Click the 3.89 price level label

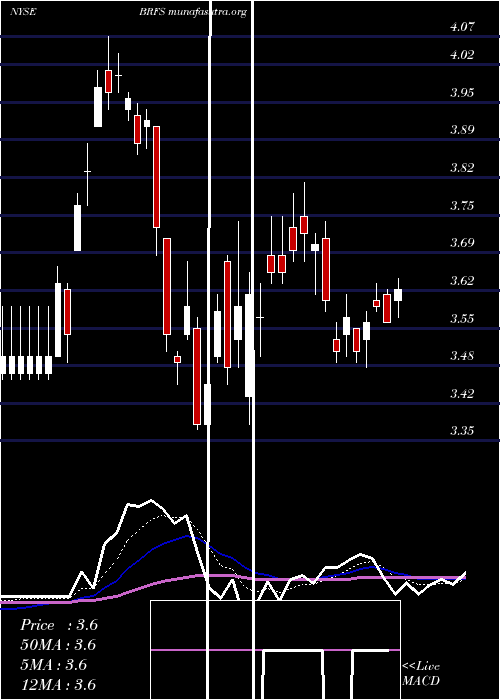click(x=462, y=130)
